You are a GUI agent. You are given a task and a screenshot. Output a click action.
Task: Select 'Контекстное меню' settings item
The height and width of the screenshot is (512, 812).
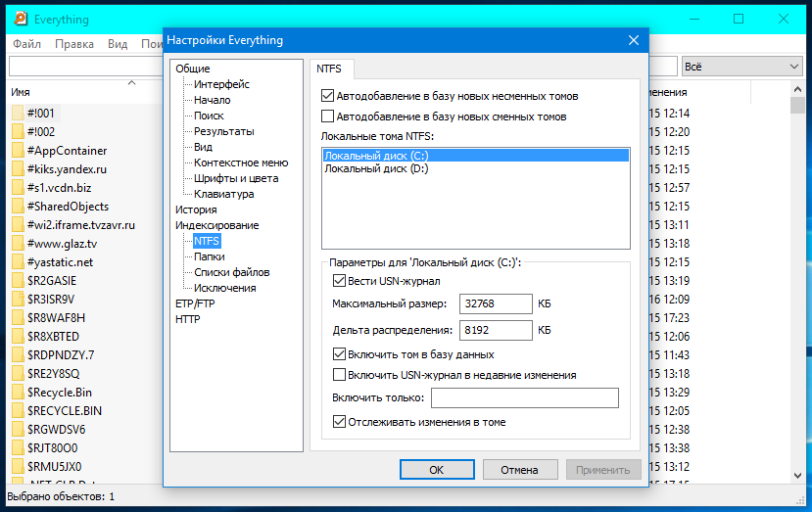pyautogui.click(x=241, y=163)
